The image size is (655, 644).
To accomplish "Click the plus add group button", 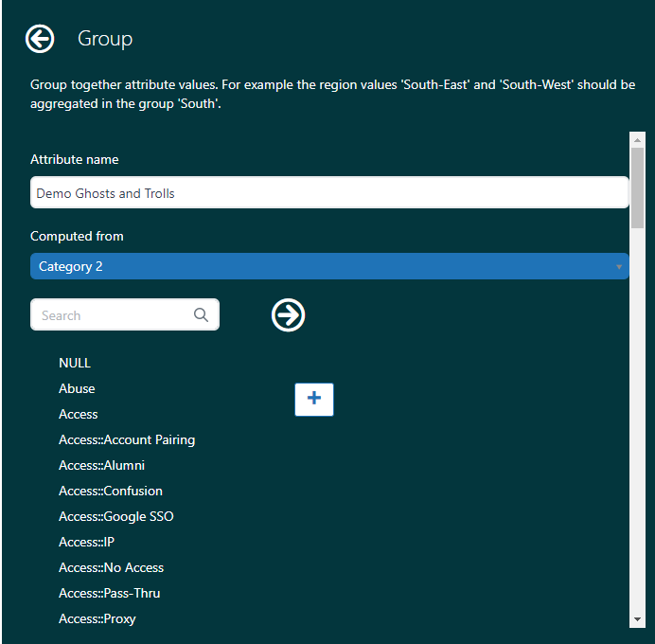I will tap(314, 400).
